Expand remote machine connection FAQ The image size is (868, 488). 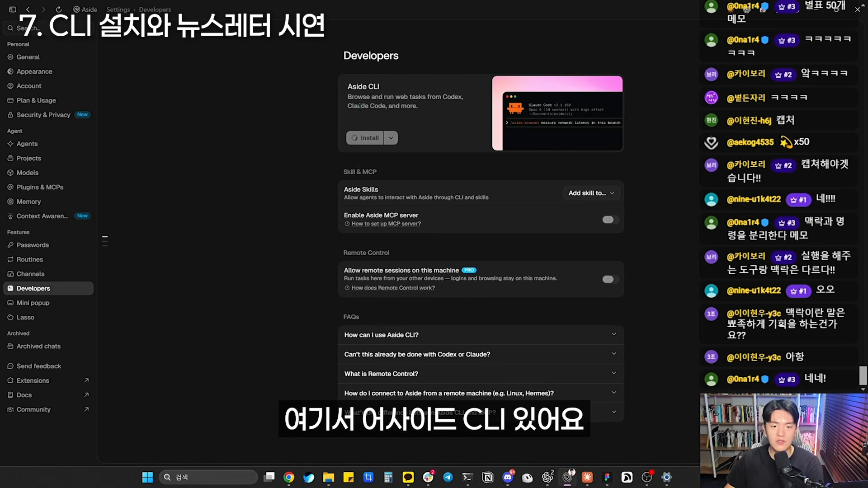(481, 393)
